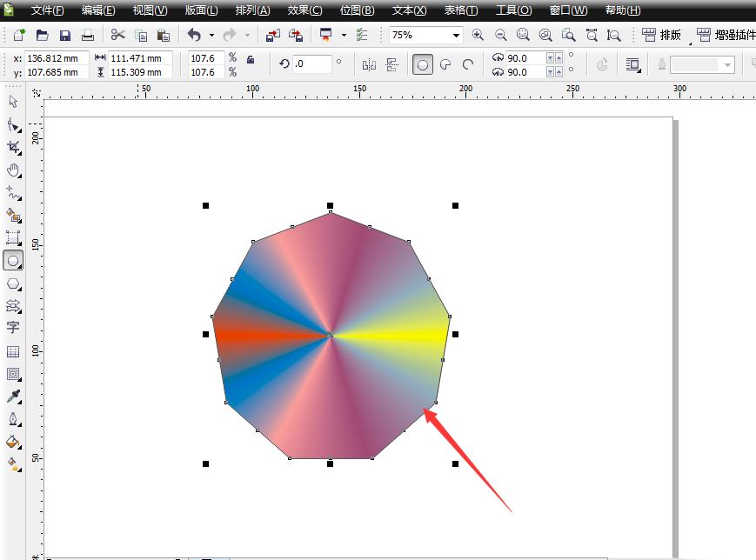Image resolution: width=756 pixels, height=560 pixels.
Task: Open the Table tool
Action: (12, 351)
